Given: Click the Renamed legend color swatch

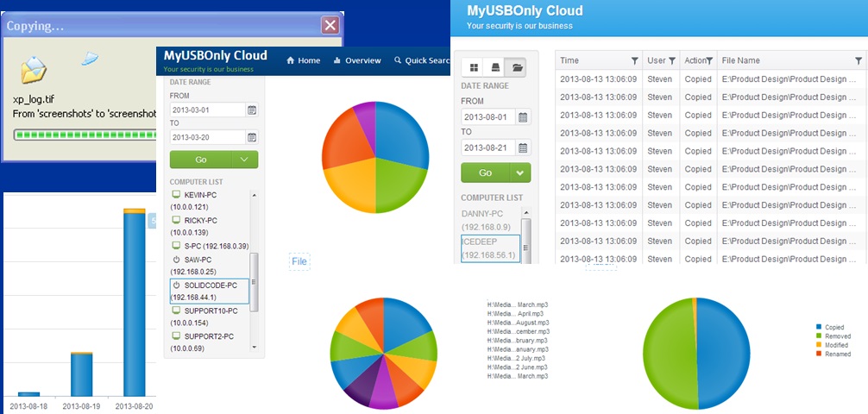Looking at the screenshot, I should point(820,354).
